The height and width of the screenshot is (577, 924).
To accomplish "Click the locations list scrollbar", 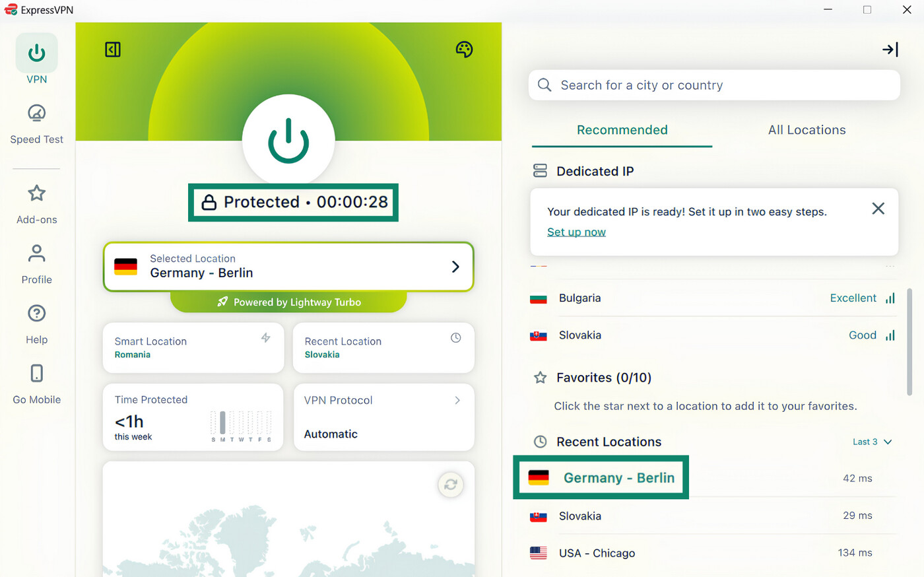I will coord(909,342).
